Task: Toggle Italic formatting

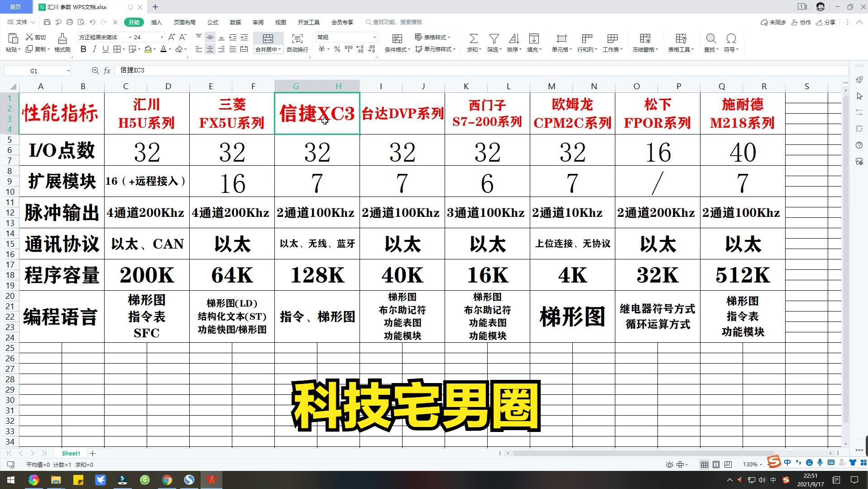Action: coord(95,49)
